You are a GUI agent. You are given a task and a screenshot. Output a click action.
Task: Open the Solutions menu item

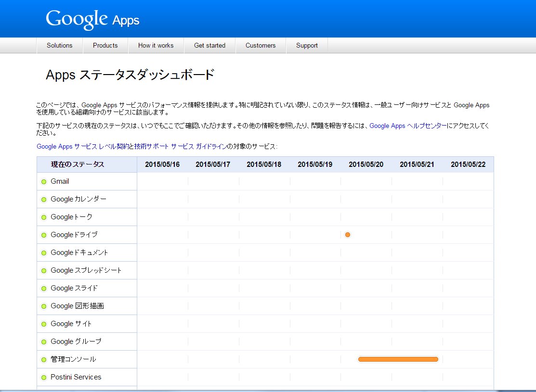coord(60,45)
